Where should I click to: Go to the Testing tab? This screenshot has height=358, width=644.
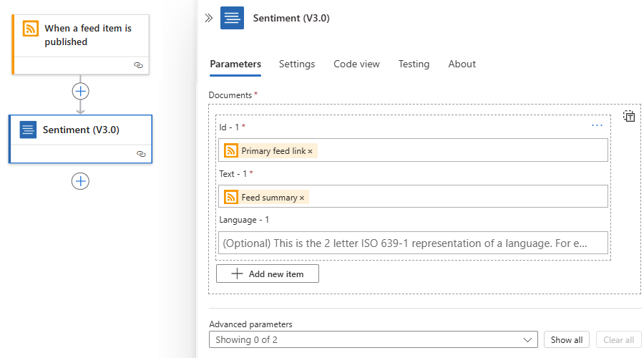pos(414,64)
